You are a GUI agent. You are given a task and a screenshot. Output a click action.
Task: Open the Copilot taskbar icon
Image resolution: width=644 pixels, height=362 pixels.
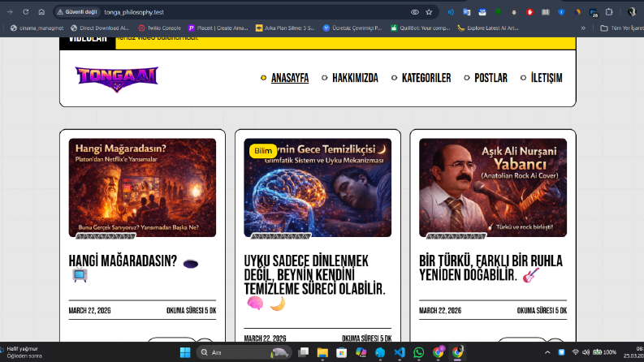pyautogui.click(x=361, y=352)
